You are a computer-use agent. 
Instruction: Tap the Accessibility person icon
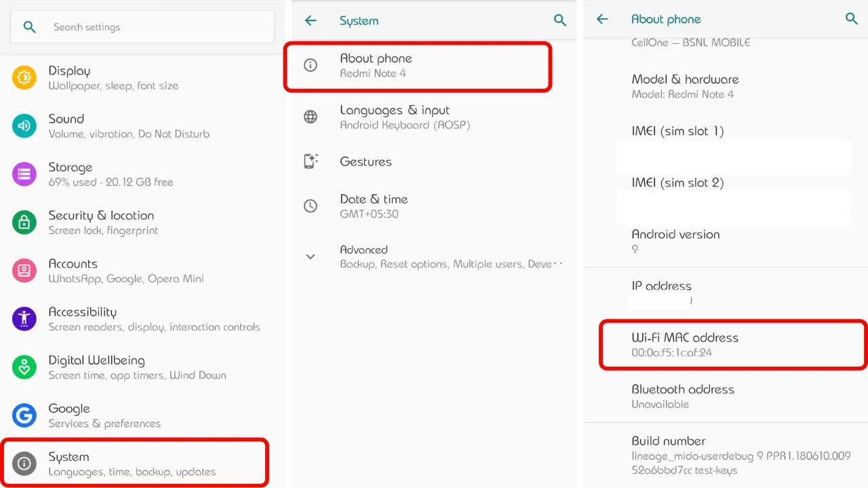pyautogui.click(x=24, y=319)
